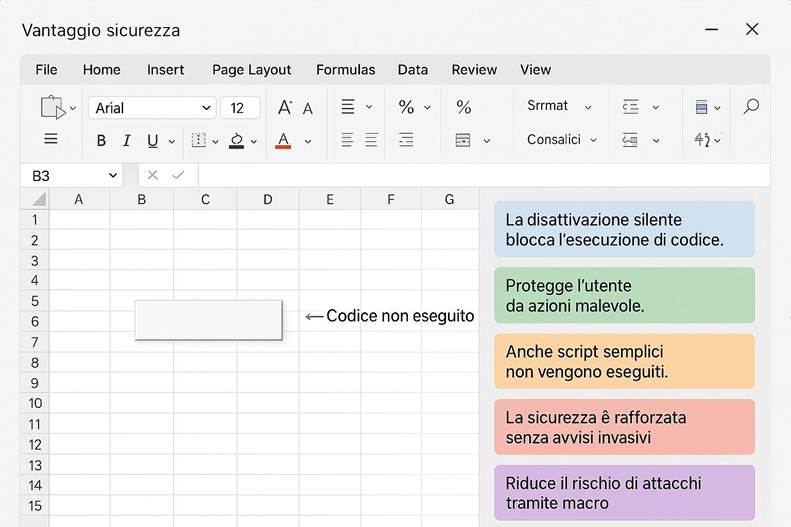Viewport: 791px width, 527px height.
Task: Toggle Underline formatting
Action: click(152, 141)
